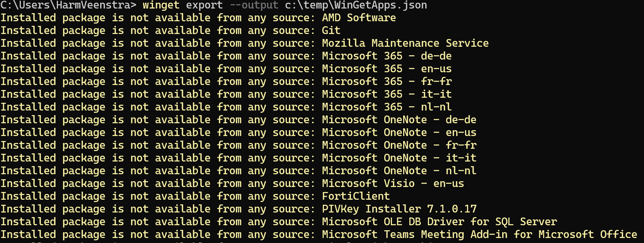Click the Microsoft 365 - en-us entry
This screenshot has height=243, width=644.
coord(387,69)
